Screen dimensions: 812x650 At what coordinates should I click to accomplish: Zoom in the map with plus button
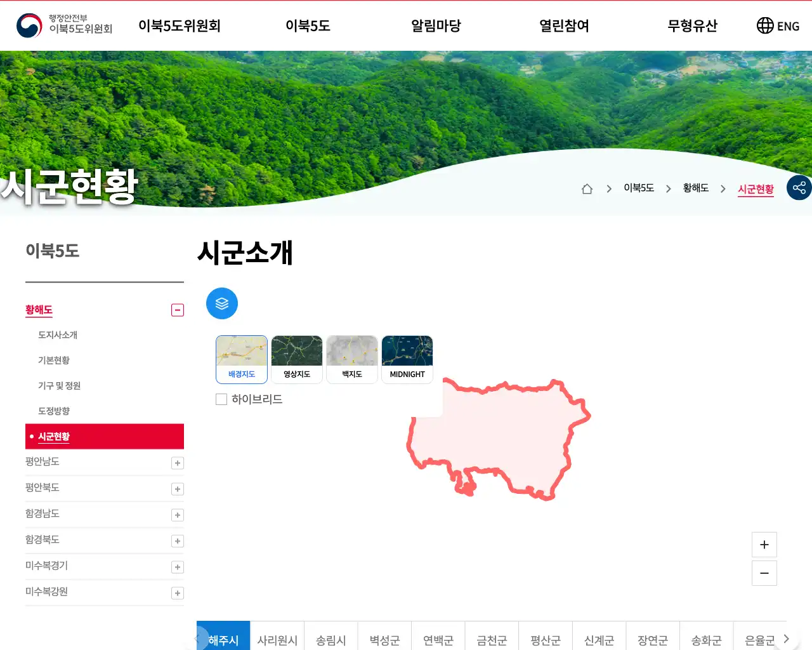[x=764, y=545]
